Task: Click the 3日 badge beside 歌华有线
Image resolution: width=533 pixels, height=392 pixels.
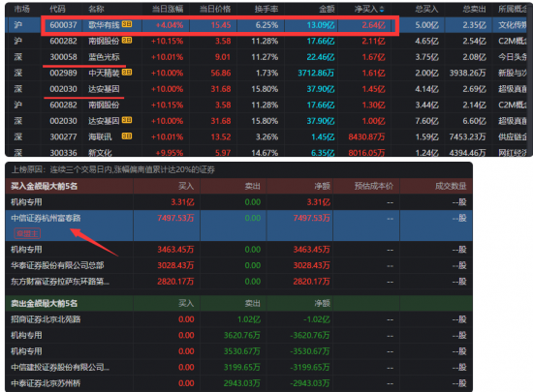Action: [127, 24]
